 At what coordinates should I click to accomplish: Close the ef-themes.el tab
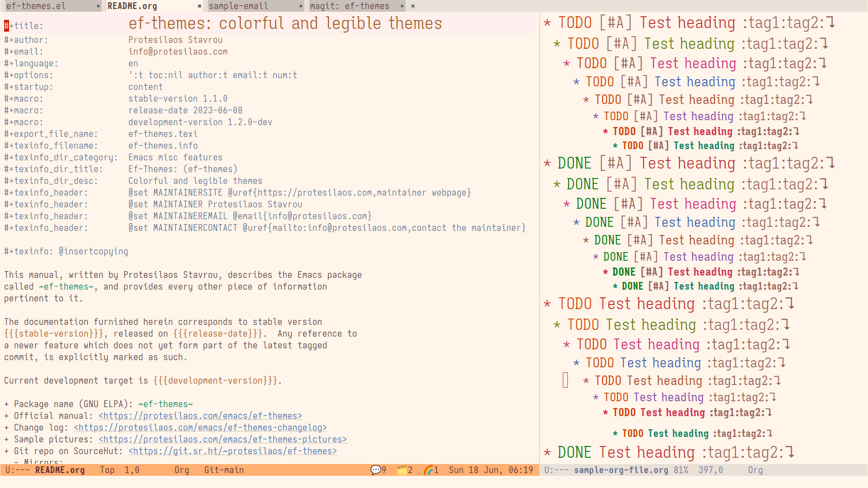pos(98,6)
